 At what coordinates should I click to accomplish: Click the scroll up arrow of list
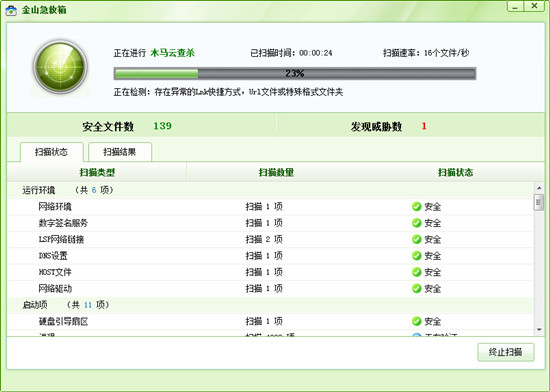pos(539,188)
